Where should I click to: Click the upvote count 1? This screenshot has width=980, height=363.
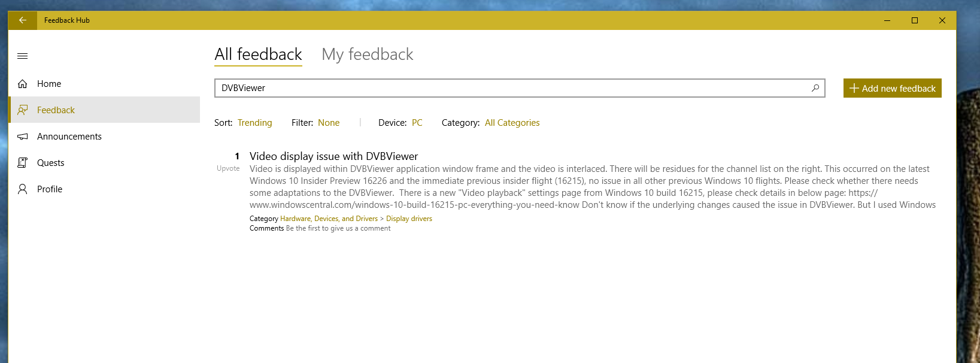237,156
